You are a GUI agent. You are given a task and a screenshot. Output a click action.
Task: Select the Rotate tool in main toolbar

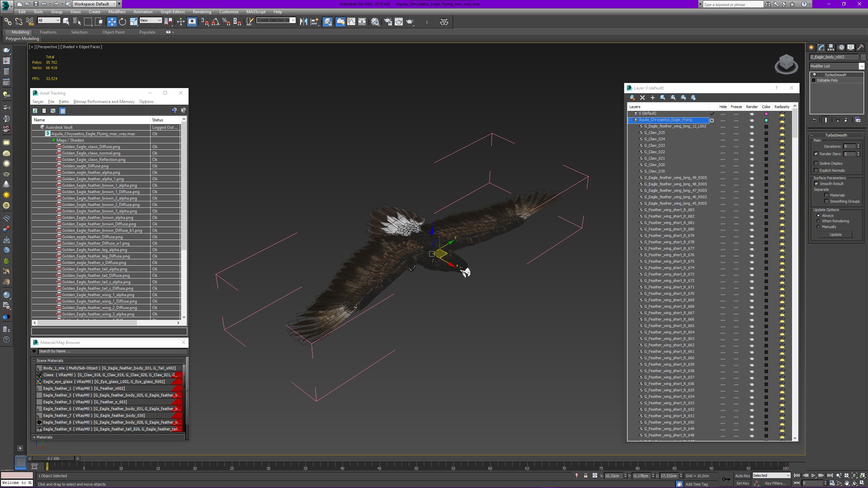(122, 22)
